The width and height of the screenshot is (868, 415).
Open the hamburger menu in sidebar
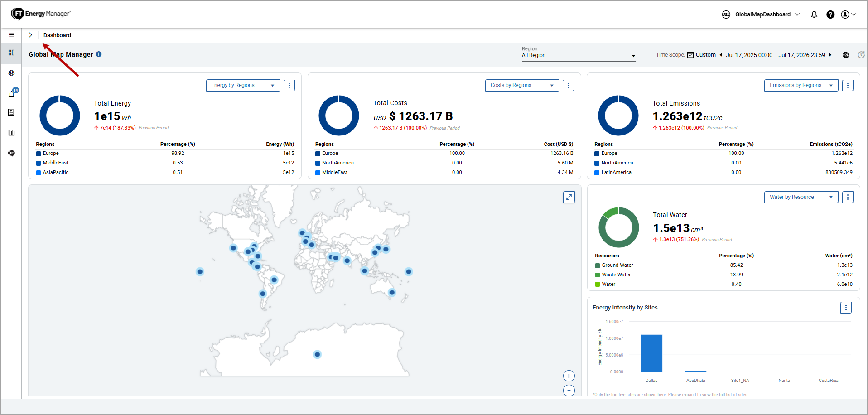pos(12,35)
